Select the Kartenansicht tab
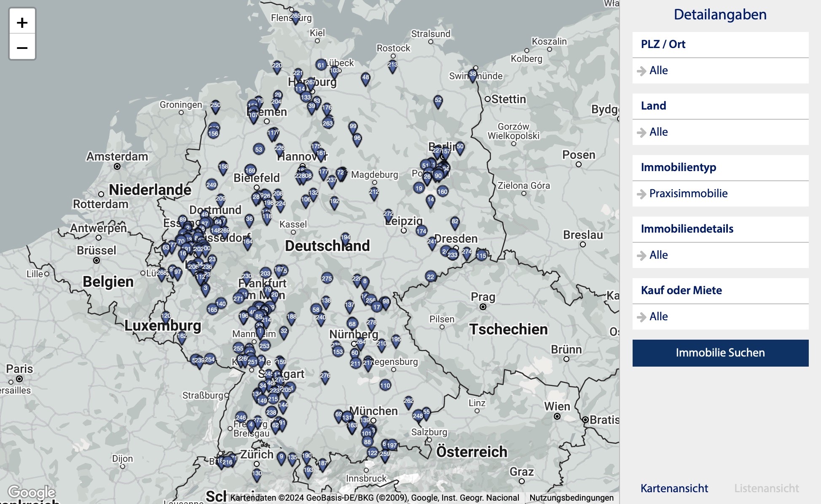The height and width of the screenshot is (504, 821). coord(674,488)
